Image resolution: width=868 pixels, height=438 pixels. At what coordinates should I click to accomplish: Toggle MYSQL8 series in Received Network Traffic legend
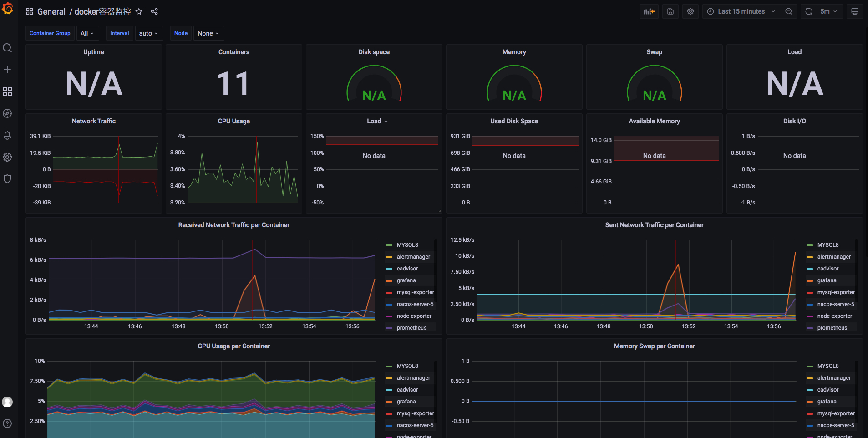pyautogui.click(x=407, y=245)
